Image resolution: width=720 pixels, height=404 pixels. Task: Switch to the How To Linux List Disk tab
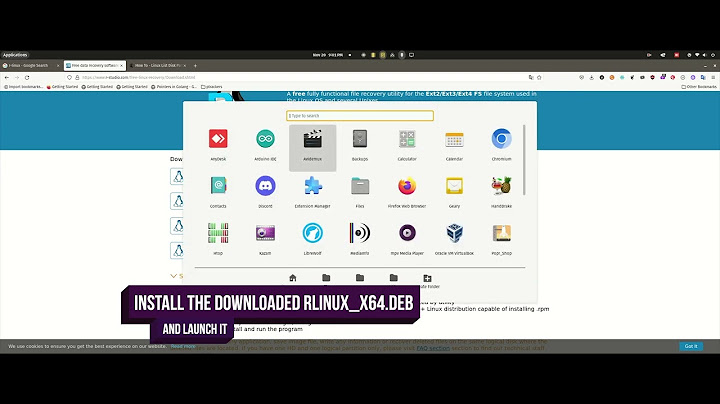156,66
